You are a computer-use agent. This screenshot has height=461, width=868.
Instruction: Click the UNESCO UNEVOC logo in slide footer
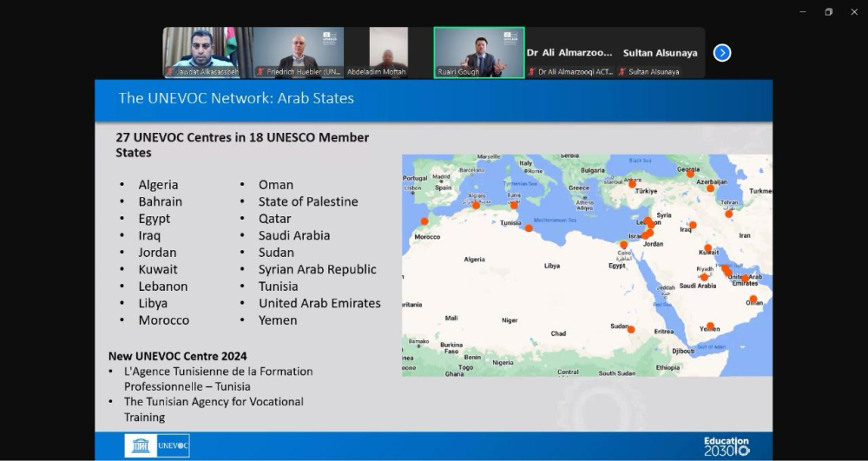pyautogui.click(x=157, y=446)
